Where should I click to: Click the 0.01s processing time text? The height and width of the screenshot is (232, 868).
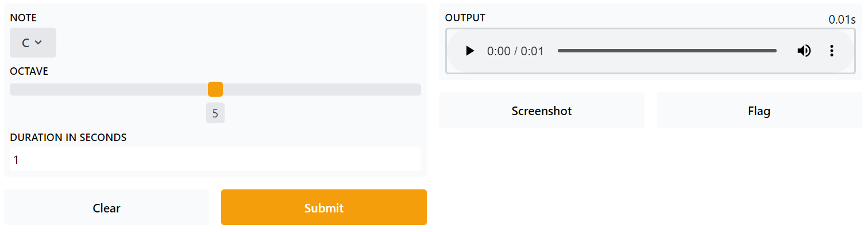(x=842, y=19)
